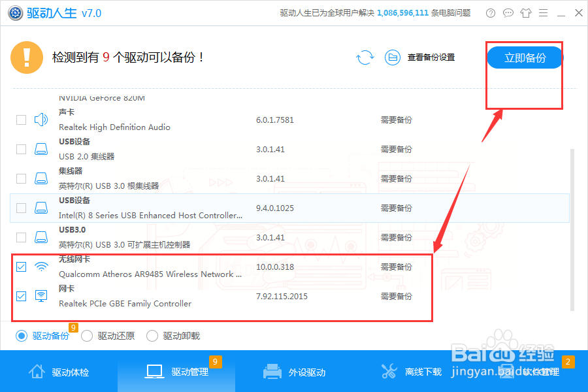588x392 pixels.
Task: Click the Intel(R) 8 Series USB Enhanced name
Action: pyautogui.click(x=150, y=216)
